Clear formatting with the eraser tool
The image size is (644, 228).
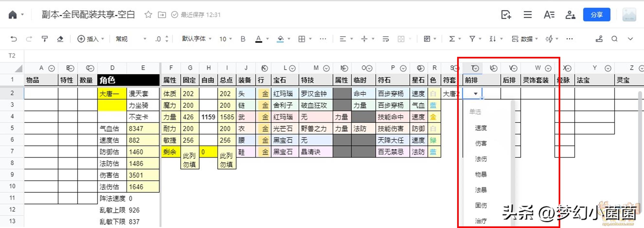tap(60, 39)
